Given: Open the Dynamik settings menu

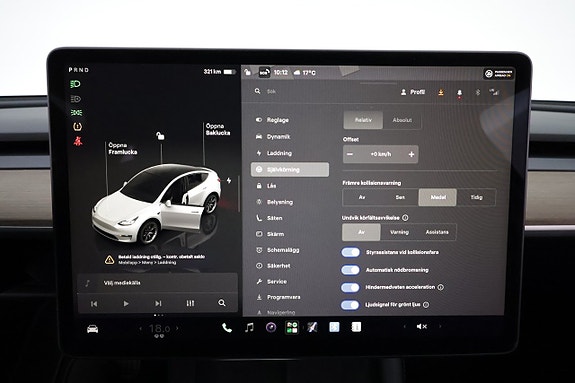Looking at the screenshot, I should point(272,136).
